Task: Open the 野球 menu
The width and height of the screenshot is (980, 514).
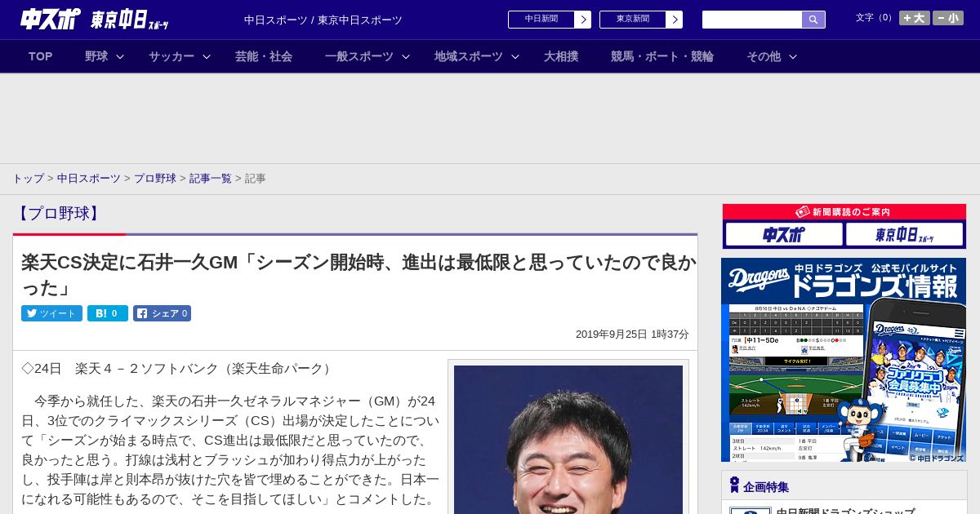Action: (x=96, y=56)
